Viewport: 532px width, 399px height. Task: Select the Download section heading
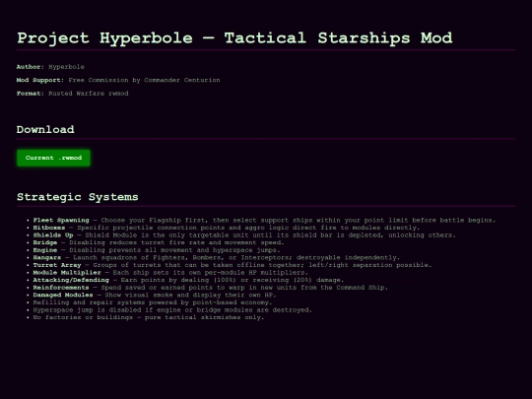(45, 129)
